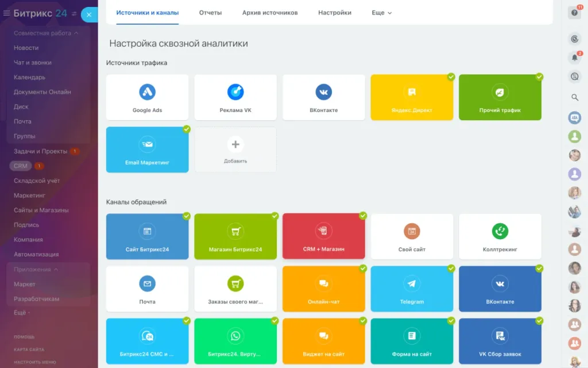Open the Google Ads traffic source tile
Image resolution: width=588 pixels, height=368 pixels.
pyautogui.click(x=147, y=97)
